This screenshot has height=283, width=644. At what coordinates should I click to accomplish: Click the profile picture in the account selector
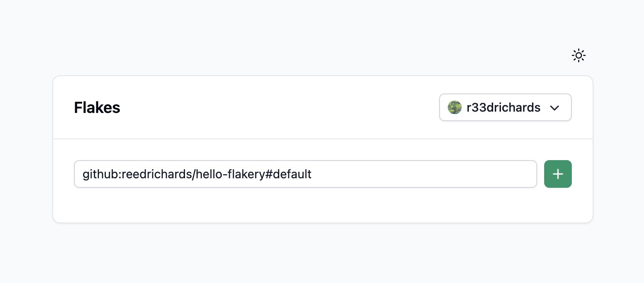[454, 107]
